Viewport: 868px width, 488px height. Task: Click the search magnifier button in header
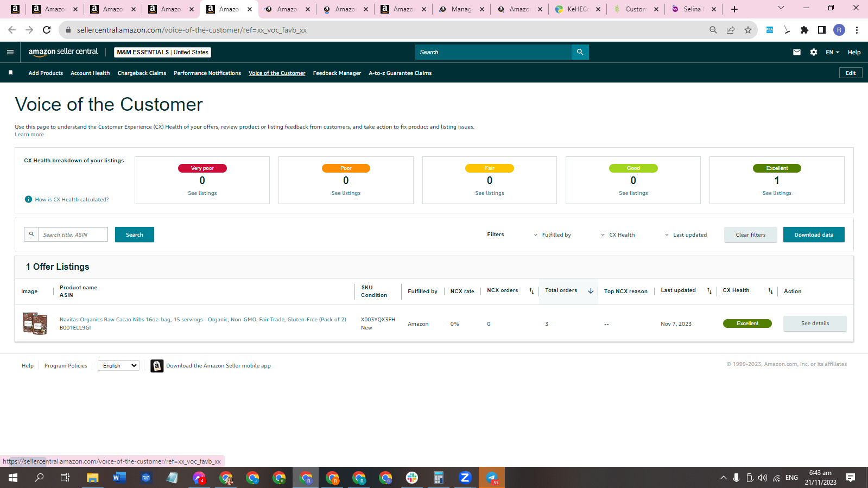[580, 52]
